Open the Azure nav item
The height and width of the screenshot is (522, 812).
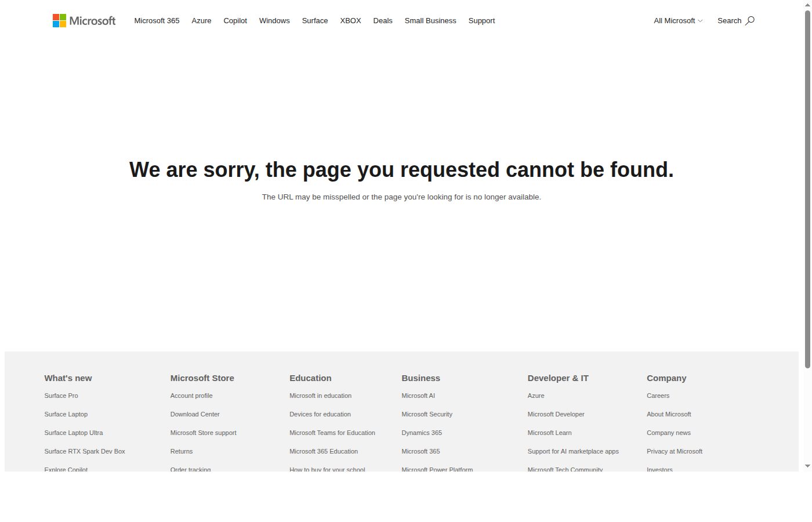(x=201, y=20)
